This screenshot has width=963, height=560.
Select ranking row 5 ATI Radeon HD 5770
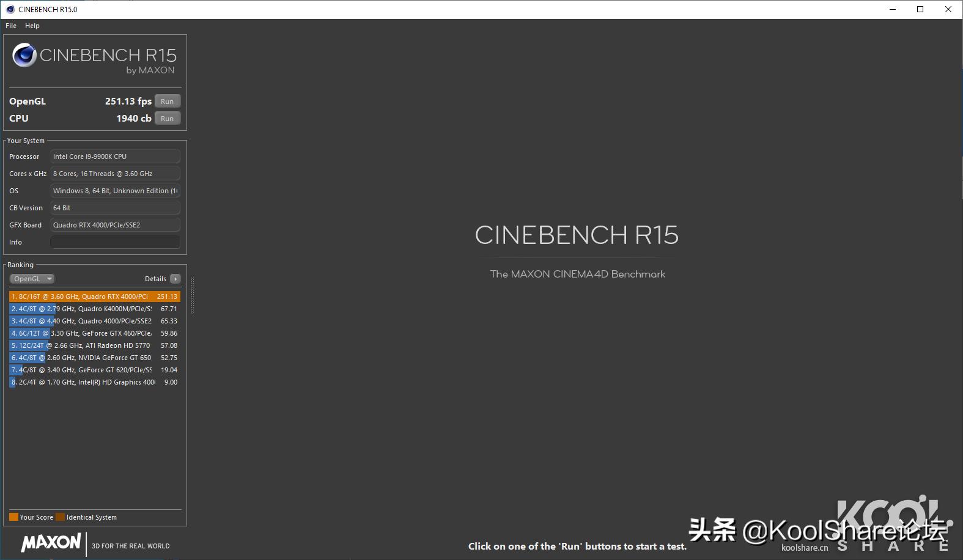pos(95,345)
